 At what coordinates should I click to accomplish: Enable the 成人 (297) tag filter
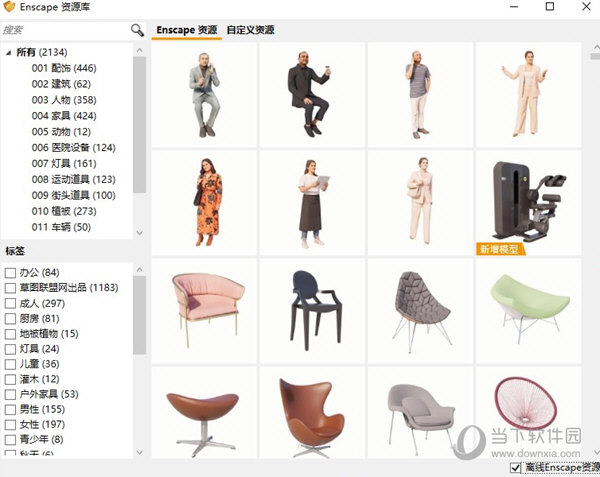[x=10, y=303]
